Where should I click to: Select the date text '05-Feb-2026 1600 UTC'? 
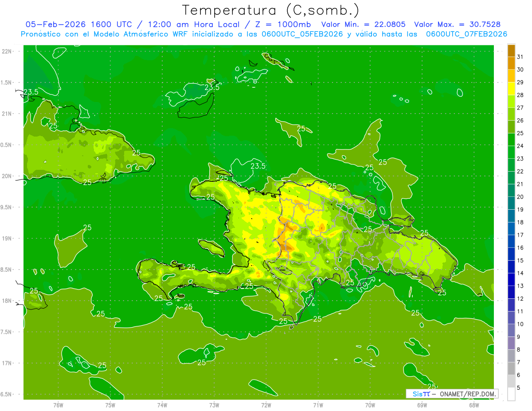point(78,24)
